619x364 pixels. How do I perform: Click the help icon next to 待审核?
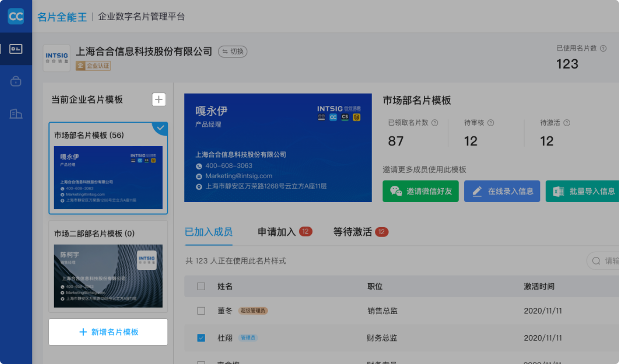click(491, 123)
